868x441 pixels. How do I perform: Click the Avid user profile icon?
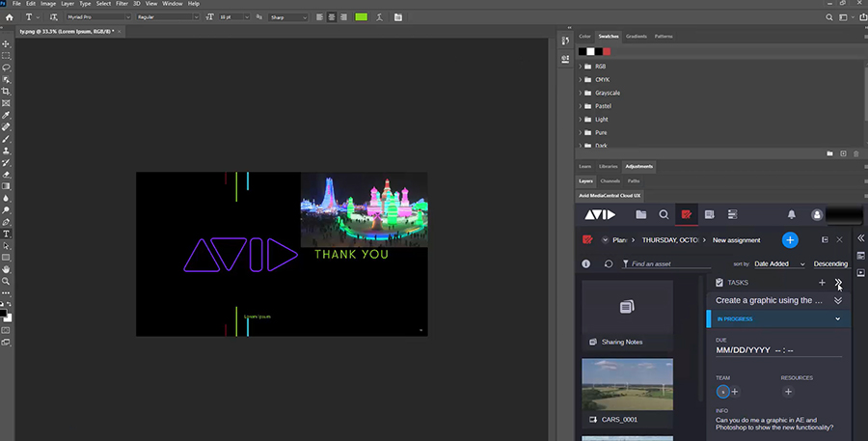(x=817, y=215)
